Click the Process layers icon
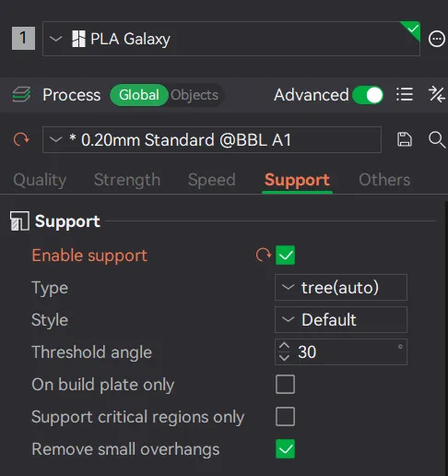Screen dimensions: 448x476 click(21, 94)
